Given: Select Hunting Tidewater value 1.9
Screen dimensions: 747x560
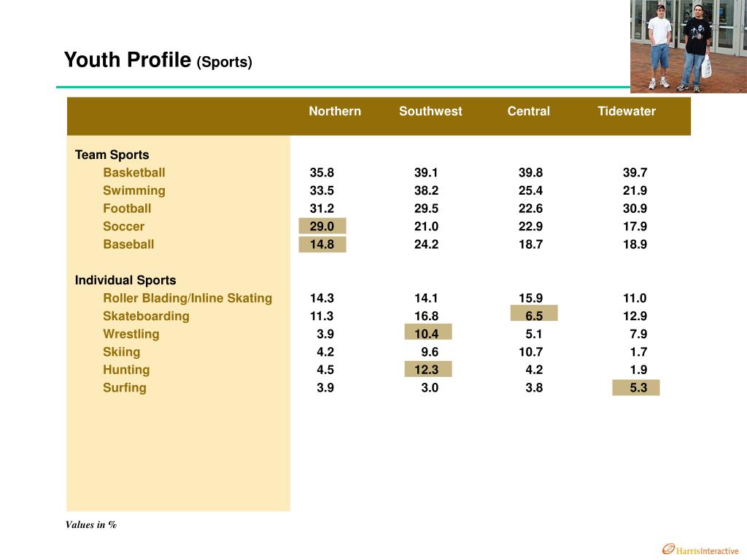Looking at the screenshot, I should [x=638, y=370].
